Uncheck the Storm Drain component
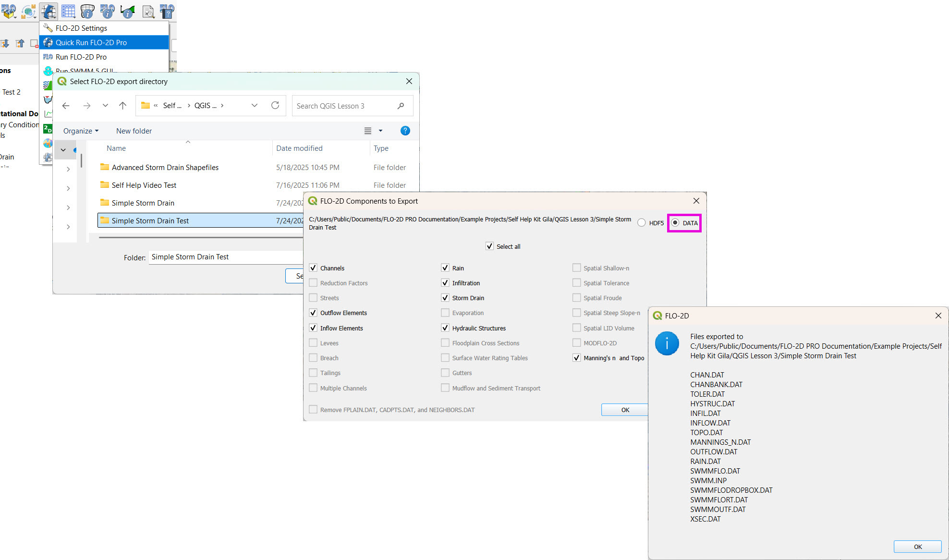Screen dimensions: 949x560 click(445, 298)
